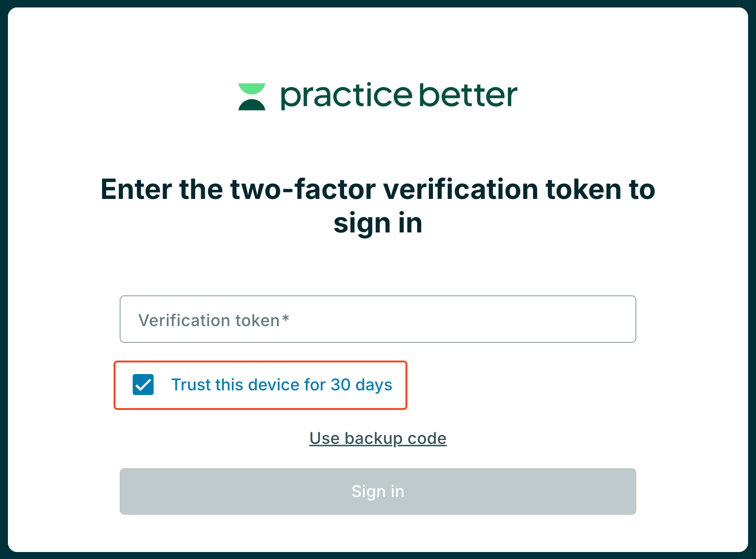Select the two-factor verification heading text
Viewport: 756px width, 559px height.
coord(378,206)
